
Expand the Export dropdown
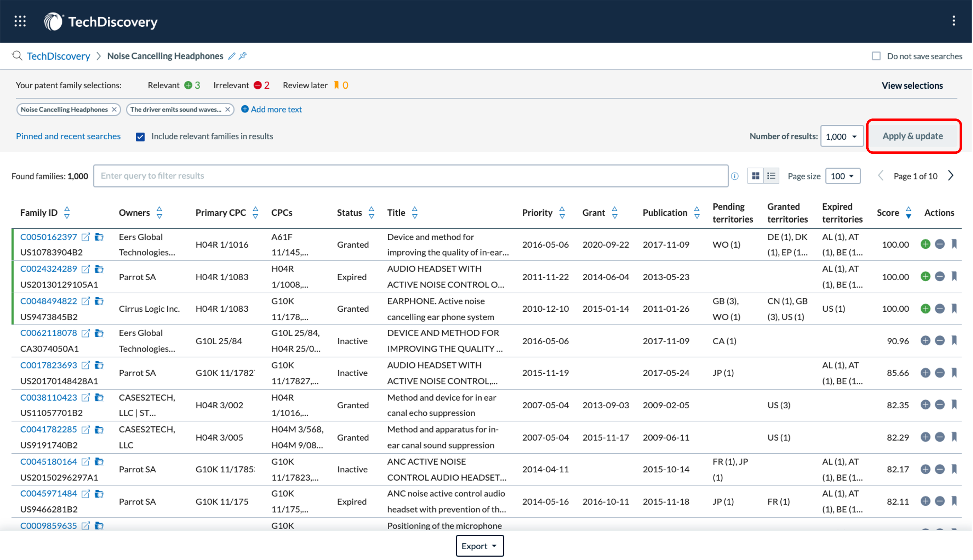click(480, 546)
